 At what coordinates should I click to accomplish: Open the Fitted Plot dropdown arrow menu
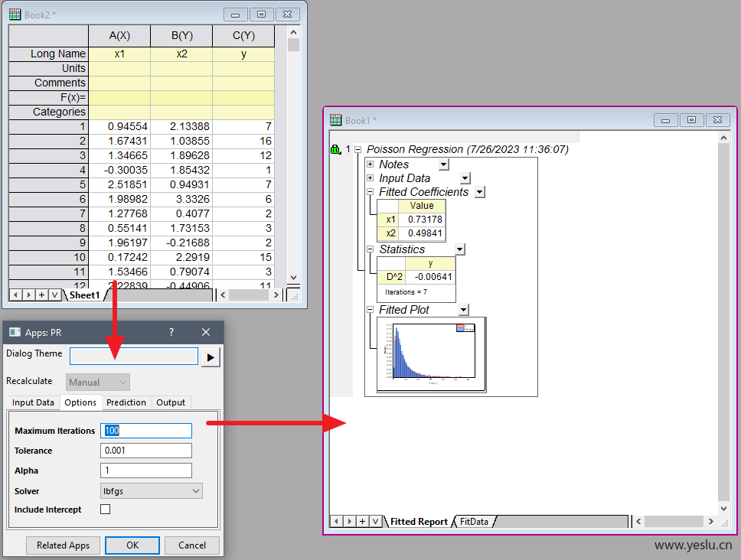point(464,310)
